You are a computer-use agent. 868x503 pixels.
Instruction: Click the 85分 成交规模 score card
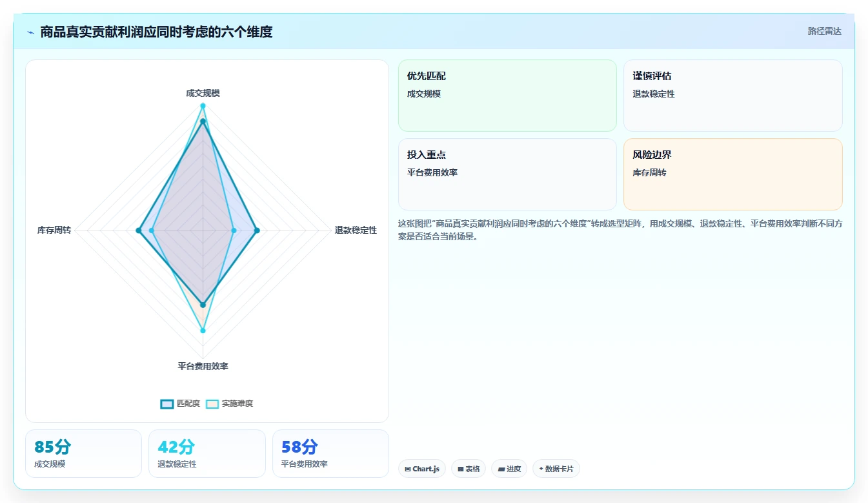[x=83, y=453]
